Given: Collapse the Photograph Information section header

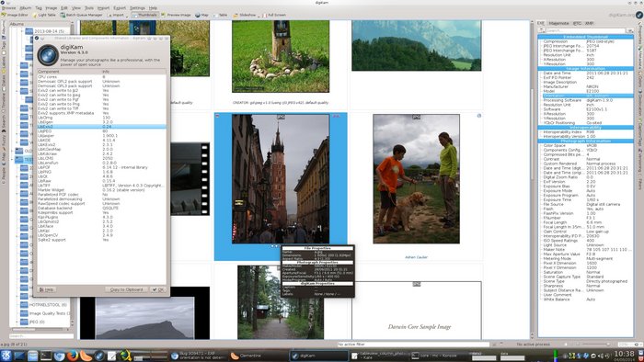Looking at the screenshot, I should (586, 141).
